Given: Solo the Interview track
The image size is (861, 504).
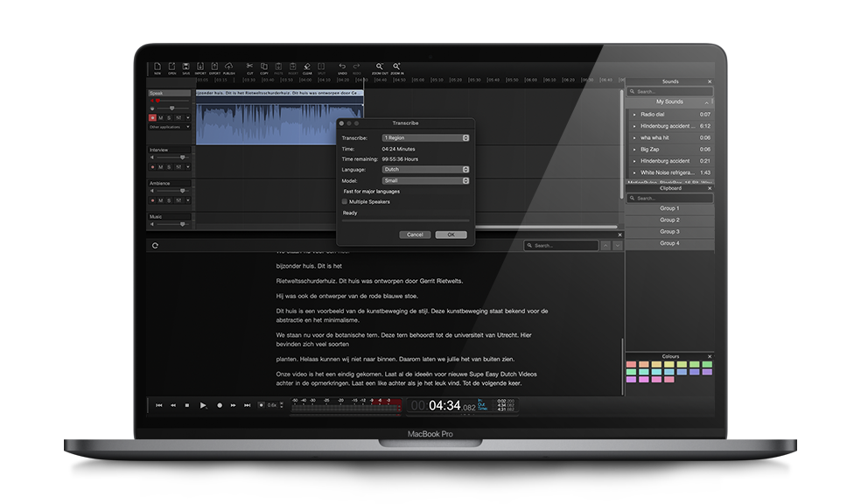Looking at the screenshot, I should click(x=170, y=167).
